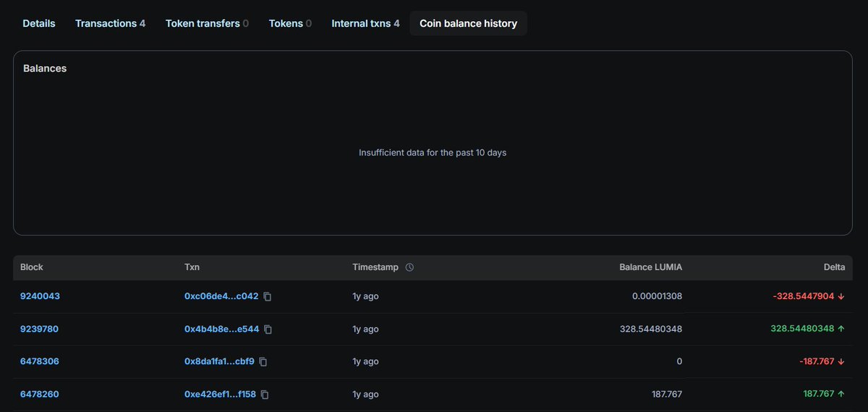Click timestamp of block 6478260 row
The height and width of the screenshot is (412, 868).
pos(365,395)
